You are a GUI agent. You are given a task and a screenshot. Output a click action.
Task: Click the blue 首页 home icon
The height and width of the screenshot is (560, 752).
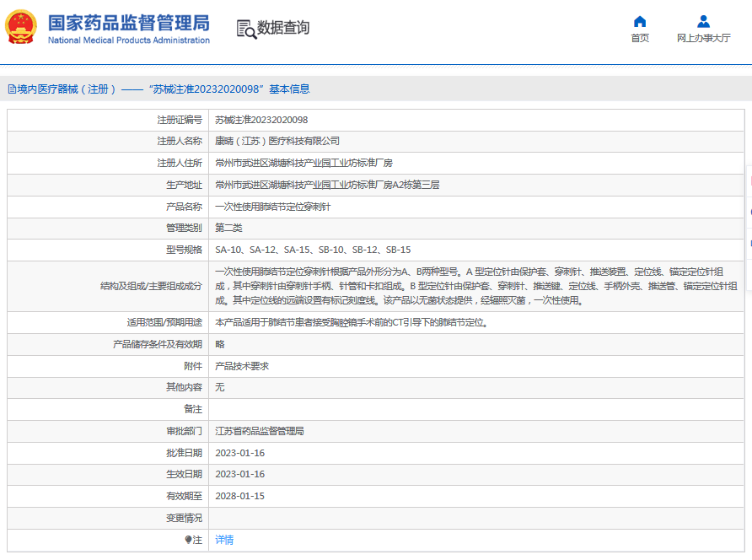click(639, 20)
